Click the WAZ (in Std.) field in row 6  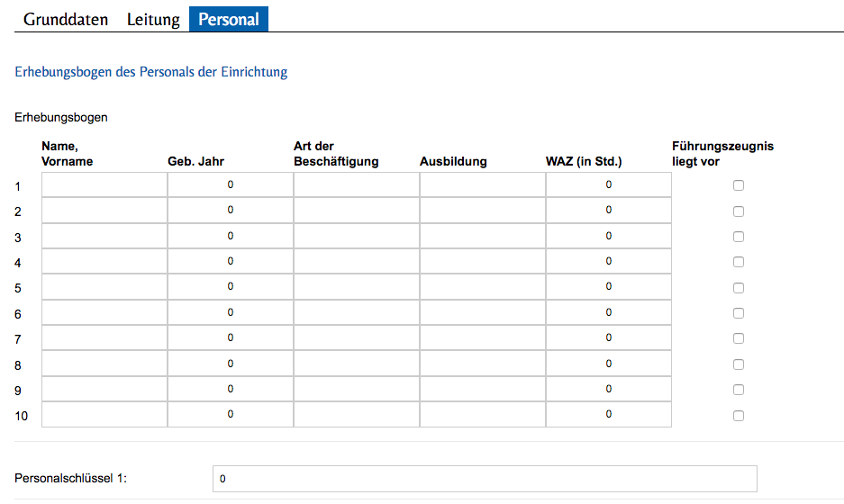(609, 312)
